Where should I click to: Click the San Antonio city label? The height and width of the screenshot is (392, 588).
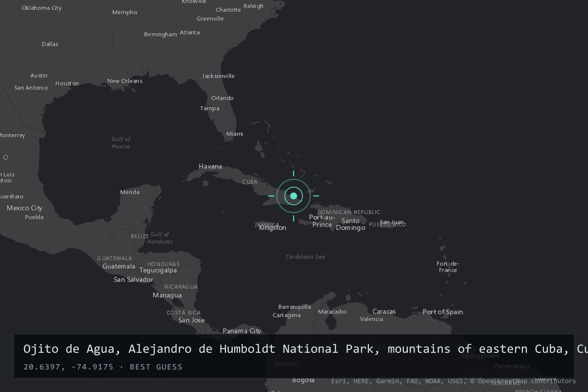(31, 88)
